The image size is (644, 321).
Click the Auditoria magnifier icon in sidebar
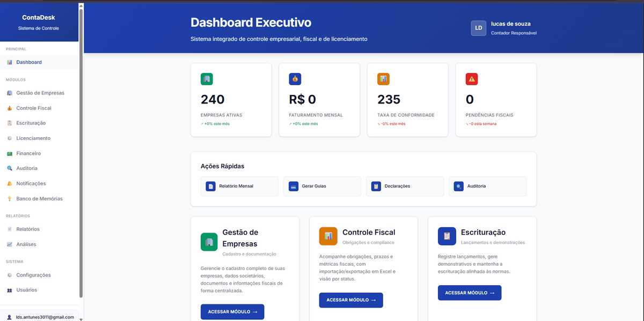(x=10, y=168)
